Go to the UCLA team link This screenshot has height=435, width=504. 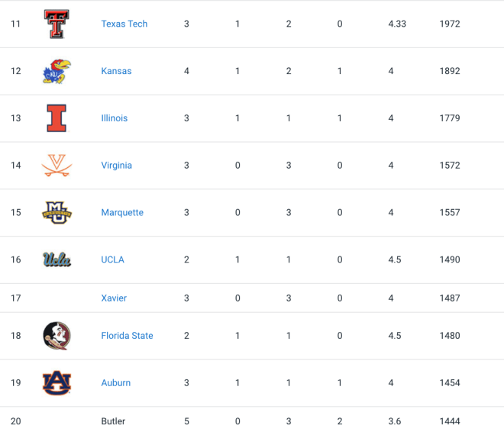click(112, 259)
